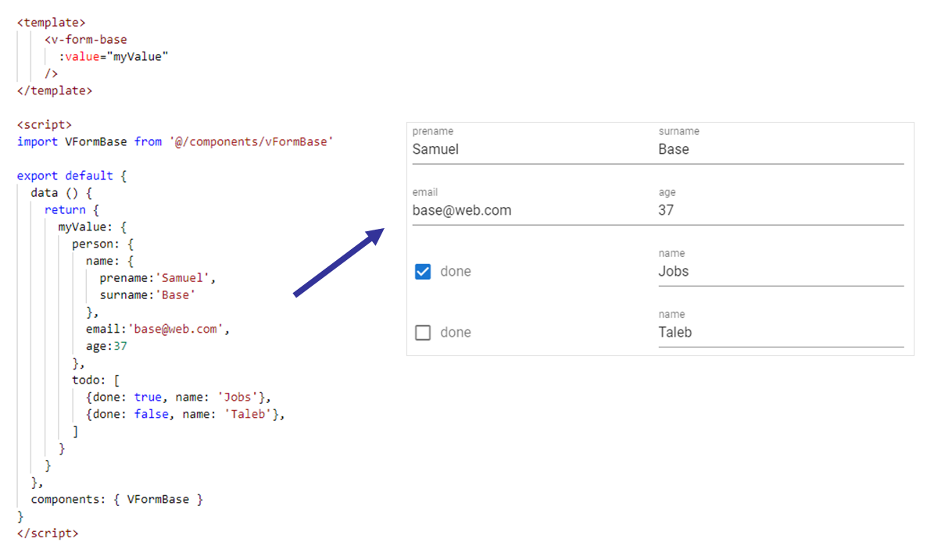This screenshot has height=560, width=927.
Task: Click the 'surname' label above Base
Action: point(678,131)
